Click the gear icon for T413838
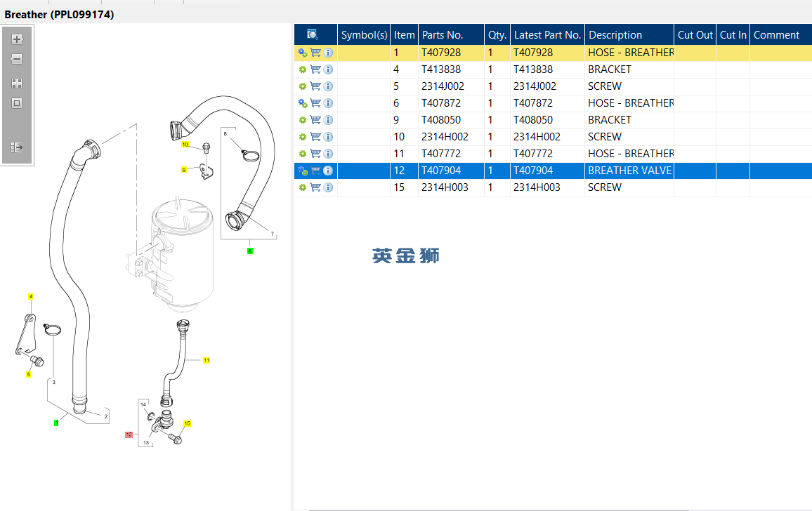812x511 pixels. (x=303, y=69)
